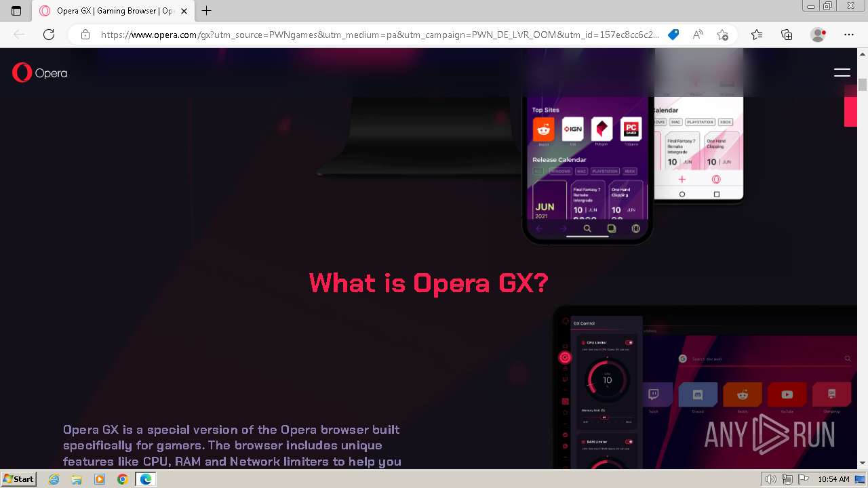The height and width of the screenshot is (488, 868).
Task: Open the Favorites list
Action: [757, 35]
